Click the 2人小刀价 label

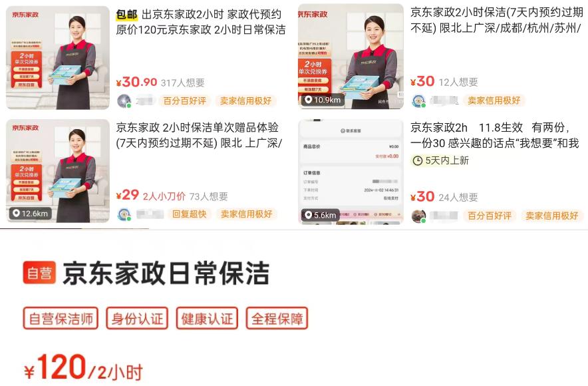[164, 196]
